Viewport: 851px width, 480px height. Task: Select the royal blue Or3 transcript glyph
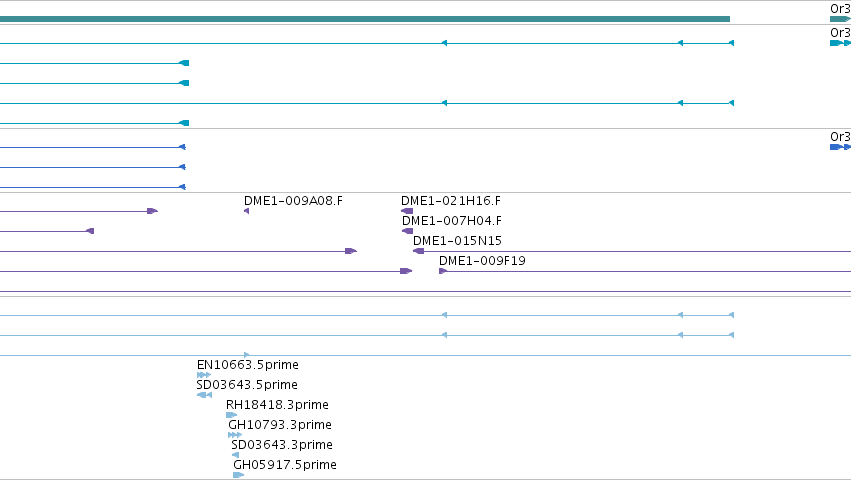pos(840,147)
